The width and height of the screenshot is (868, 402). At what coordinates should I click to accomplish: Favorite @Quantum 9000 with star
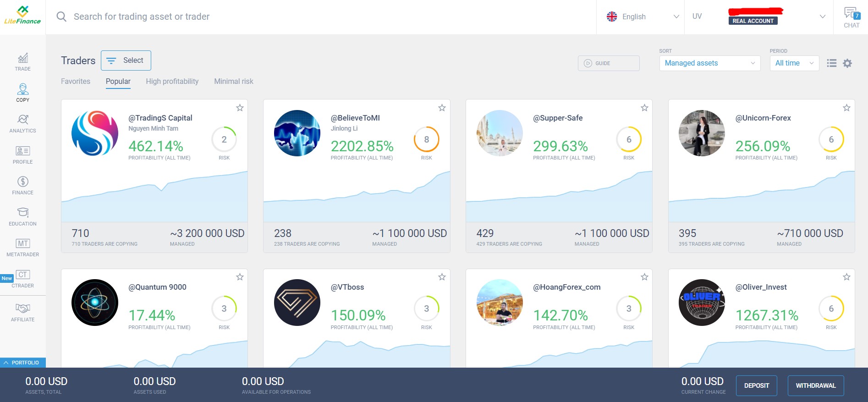pos(240,277)
